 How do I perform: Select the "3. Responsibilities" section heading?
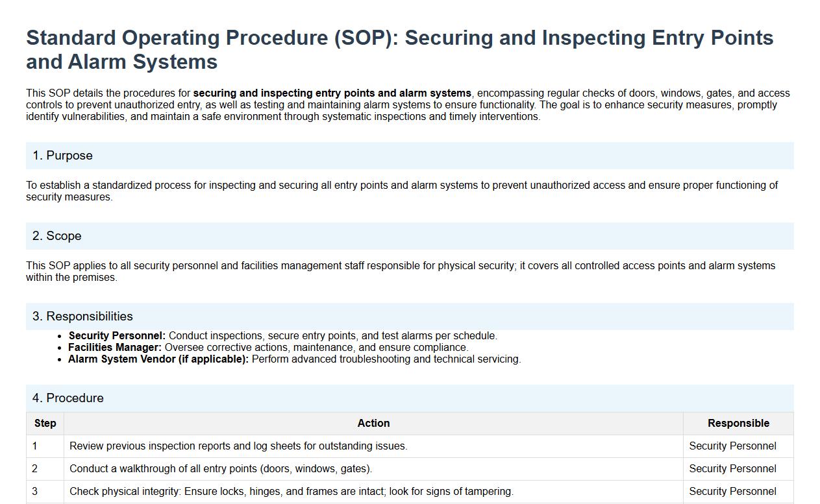82,317
